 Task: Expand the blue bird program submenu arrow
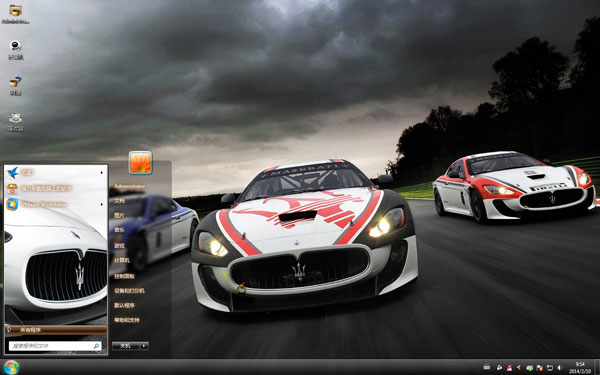coord(102,173)
